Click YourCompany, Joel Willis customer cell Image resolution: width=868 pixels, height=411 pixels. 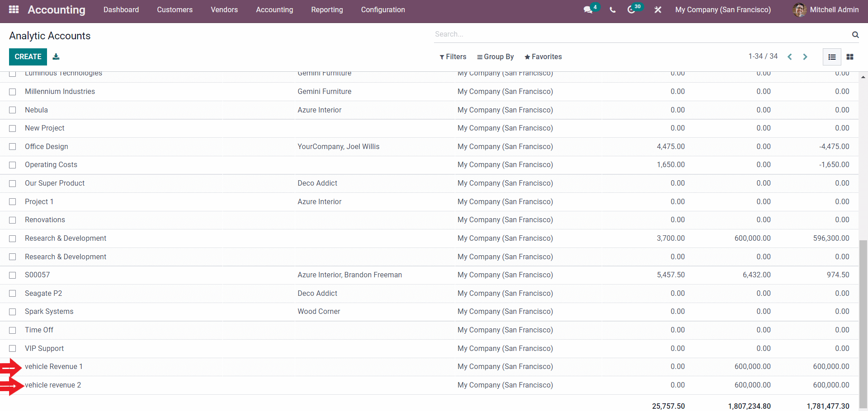click(x=339, y=147)
